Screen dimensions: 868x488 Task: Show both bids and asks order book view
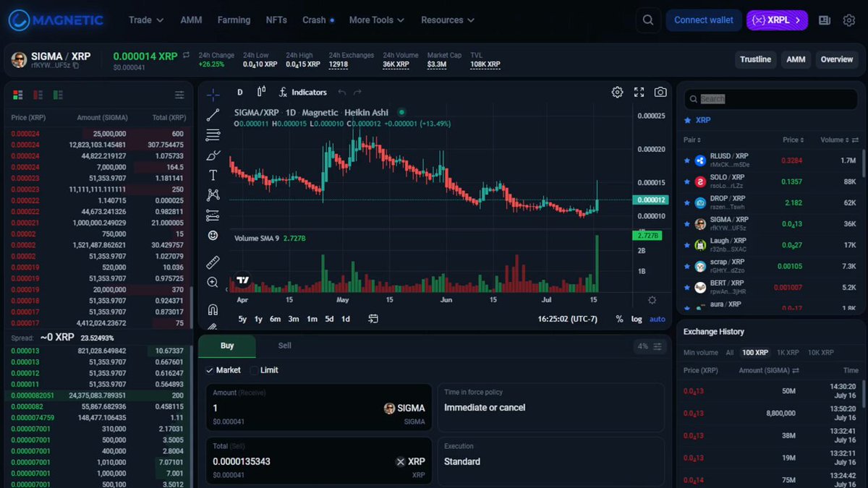coord(18,95)
